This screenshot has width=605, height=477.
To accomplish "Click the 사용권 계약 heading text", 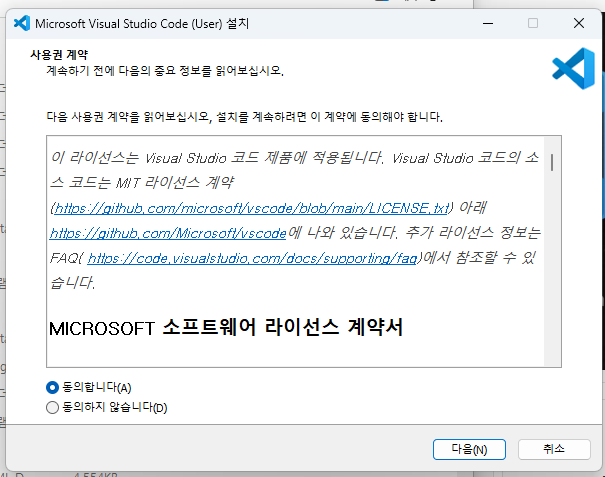I will (59, 54).
